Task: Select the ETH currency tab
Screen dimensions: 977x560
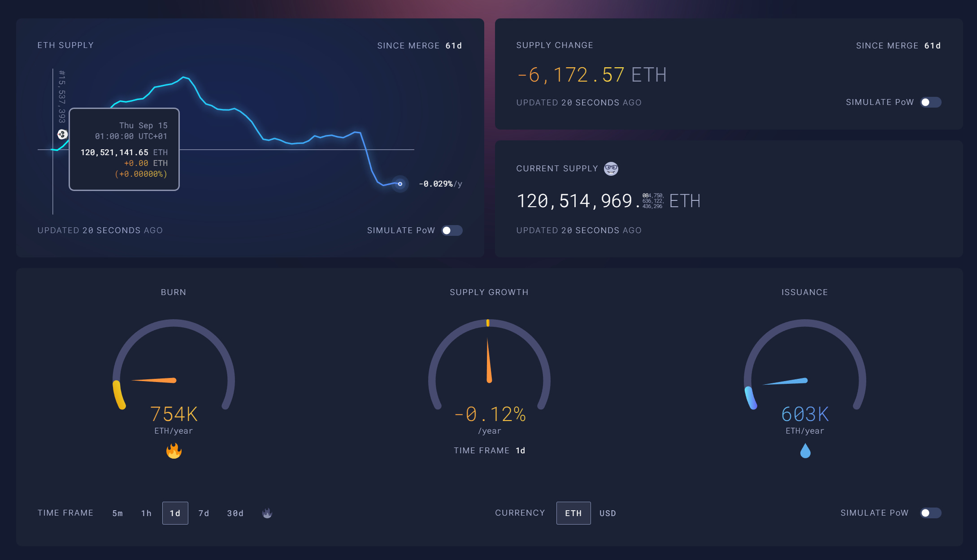Action: click(573, 513)
